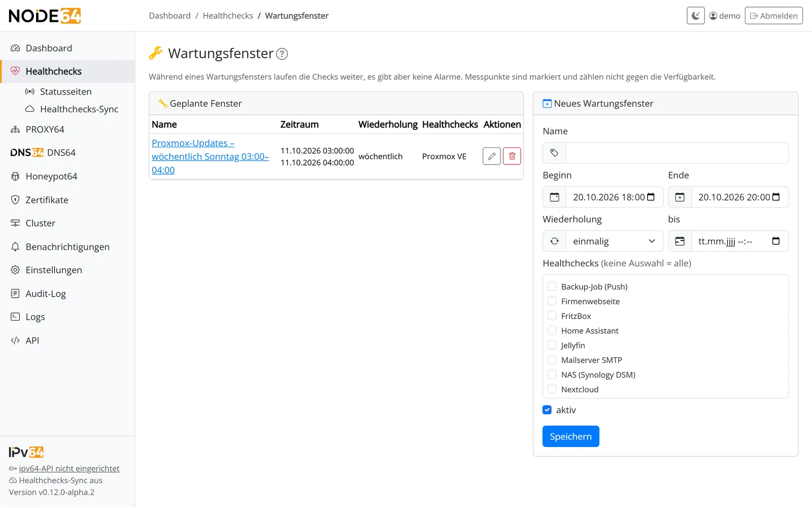Uncheck the aktiv checkbox
This screenshot has width=812, height=508.
coord(547,410)
